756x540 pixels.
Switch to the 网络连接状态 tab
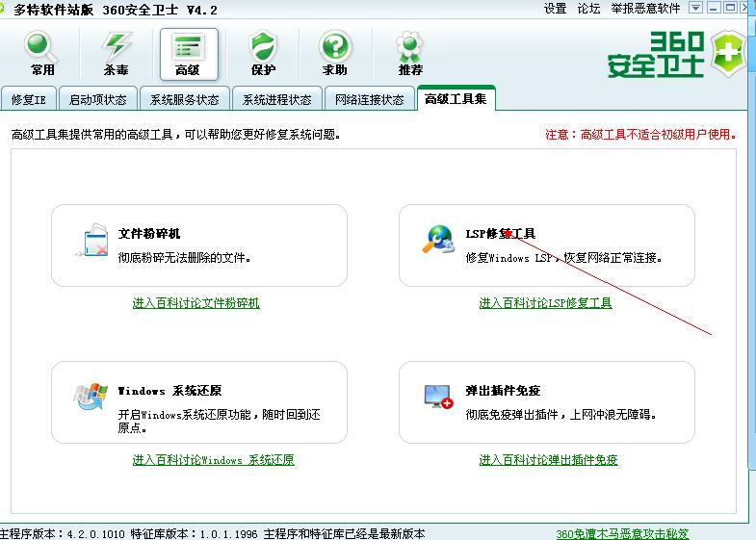[370, 99]
